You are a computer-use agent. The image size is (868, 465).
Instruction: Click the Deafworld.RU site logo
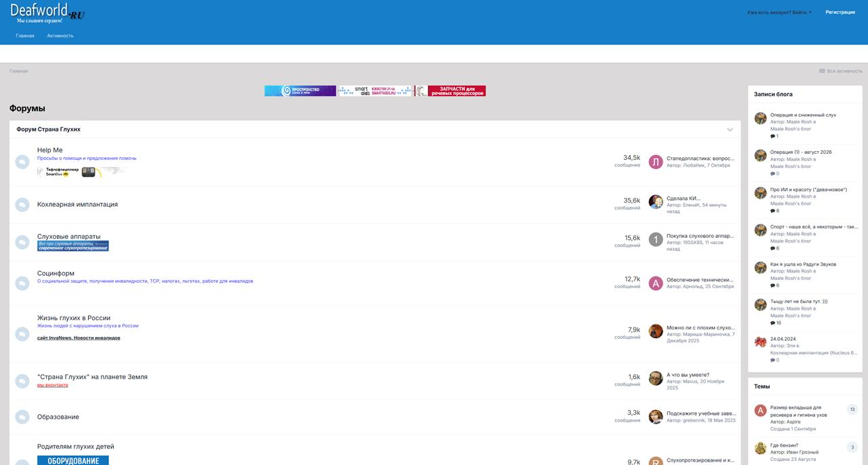tap(47, 13)
